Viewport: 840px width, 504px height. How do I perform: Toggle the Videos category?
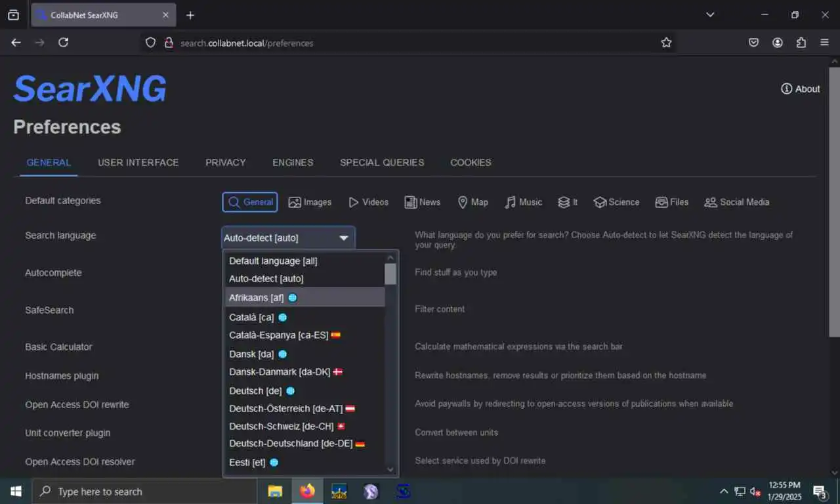pyautogui.click(x=368, y=202)
